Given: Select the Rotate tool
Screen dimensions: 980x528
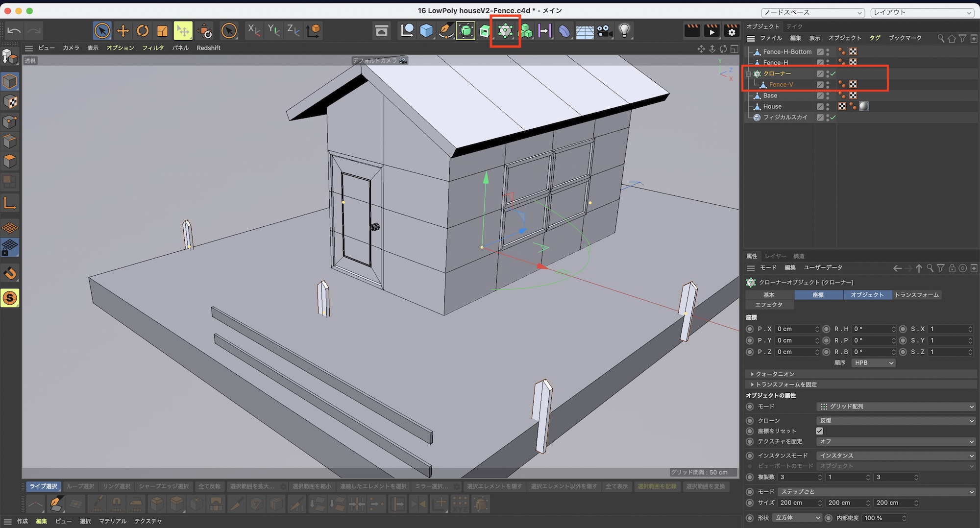Looking at the screenshot, I should tap(143, 31).
